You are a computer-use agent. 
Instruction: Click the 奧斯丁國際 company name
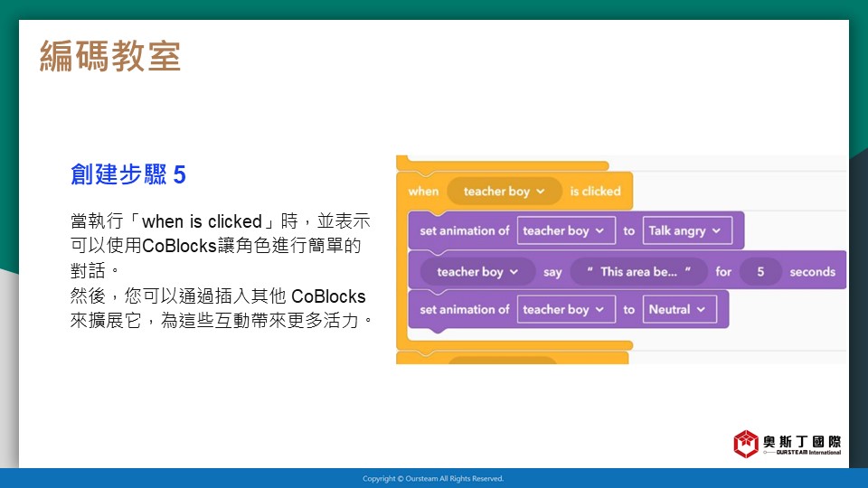pos(802,441)
